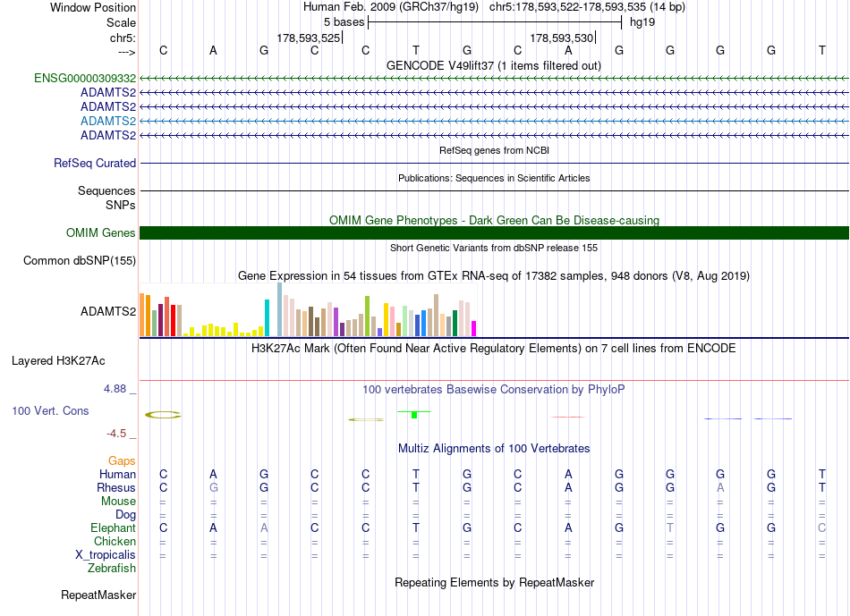Click the magenta bar ending the GTEx chart
The image size is (850, 616).
pyautogui.click(x=474, y=329)
